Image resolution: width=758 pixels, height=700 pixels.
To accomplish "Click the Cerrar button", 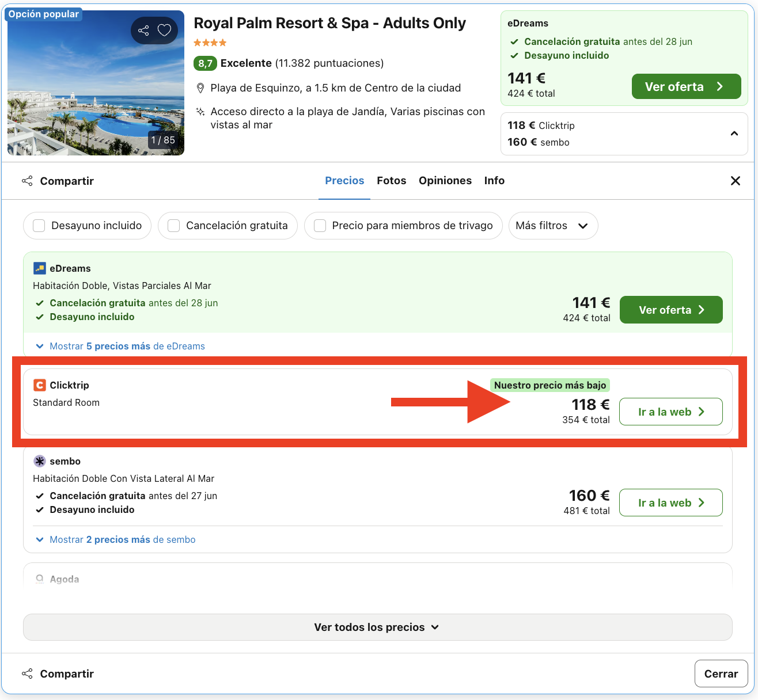I will coord(721,674).
